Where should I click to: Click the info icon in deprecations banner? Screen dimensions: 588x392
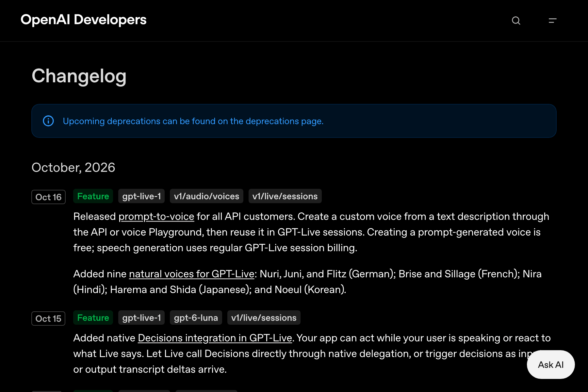48,121
